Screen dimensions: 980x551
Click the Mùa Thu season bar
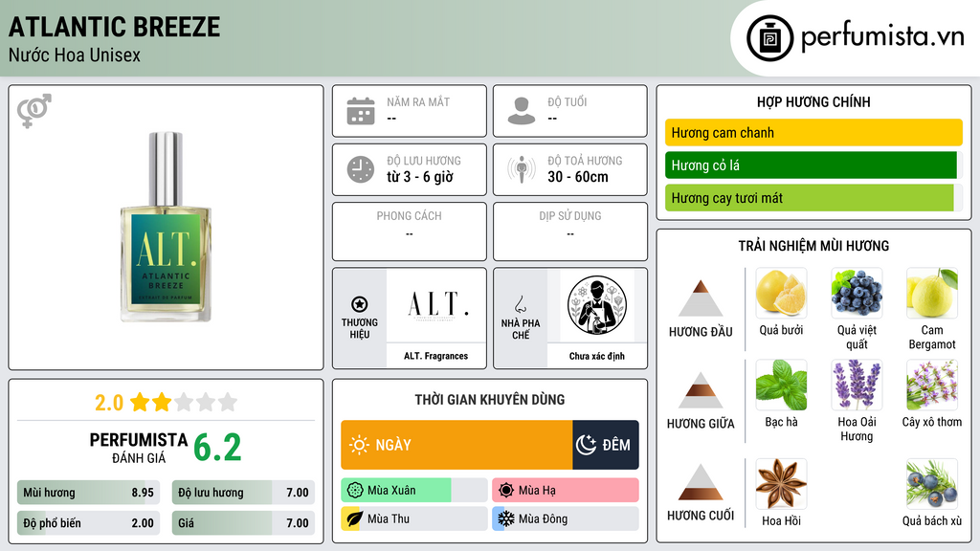tap(414, 519)
